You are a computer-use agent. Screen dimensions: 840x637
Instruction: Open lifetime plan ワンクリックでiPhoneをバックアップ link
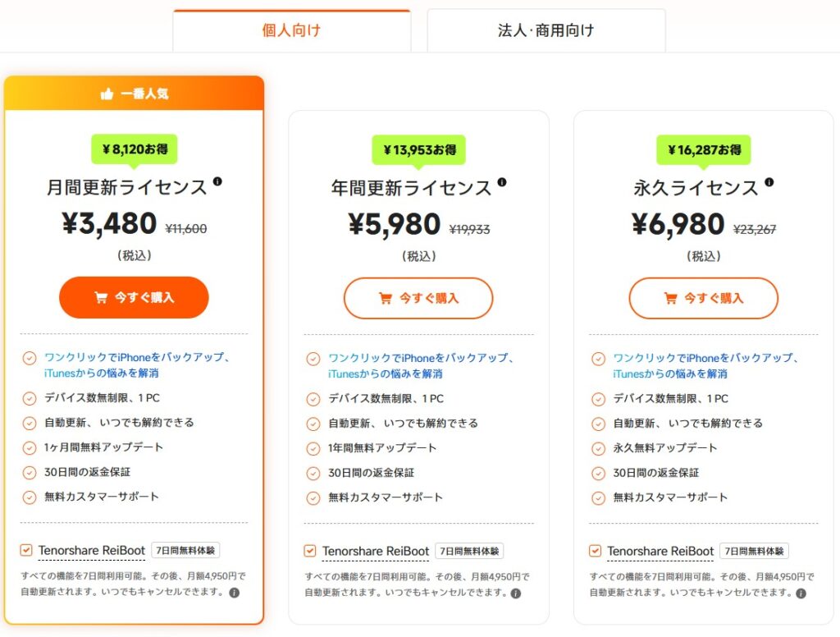(x=706, y=365)
